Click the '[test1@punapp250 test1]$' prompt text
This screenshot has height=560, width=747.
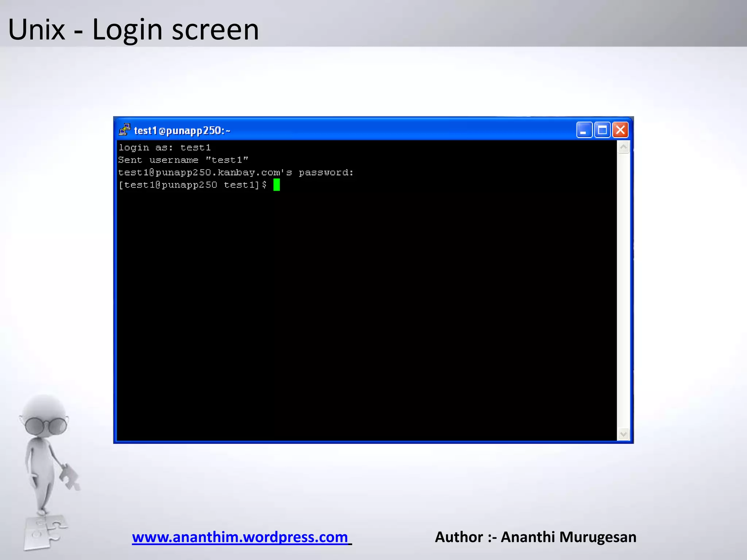tap(193, 185)
